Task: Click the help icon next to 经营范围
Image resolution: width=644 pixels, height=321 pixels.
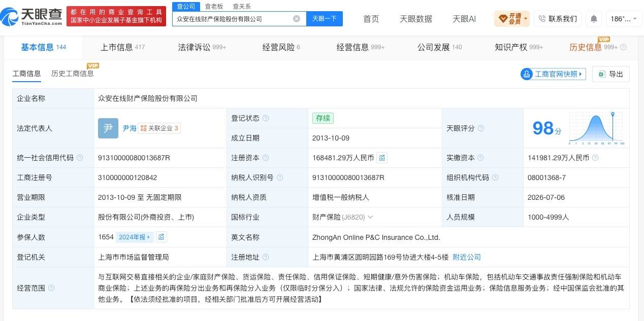Action: click(51, 288)
